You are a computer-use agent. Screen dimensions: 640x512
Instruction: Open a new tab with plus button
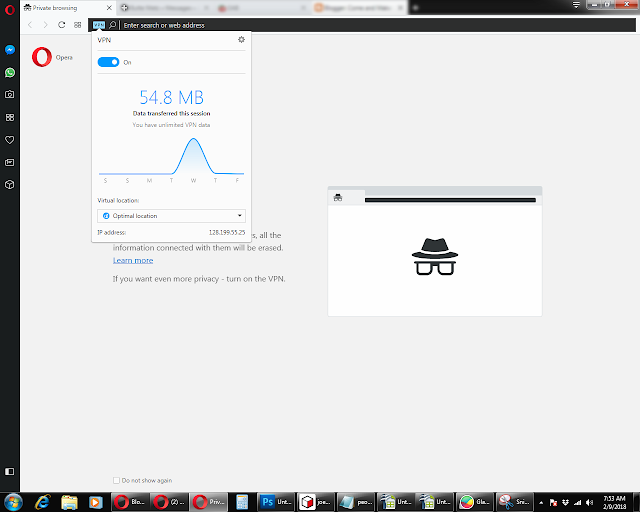[416, 8]
